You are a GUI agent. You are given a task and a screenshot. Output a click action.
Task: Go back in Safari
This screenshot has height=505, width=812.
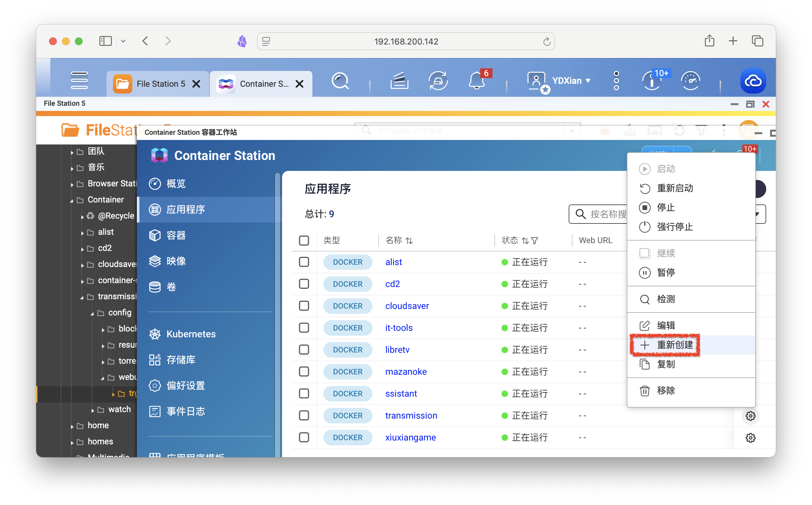(x=145, y=41)
